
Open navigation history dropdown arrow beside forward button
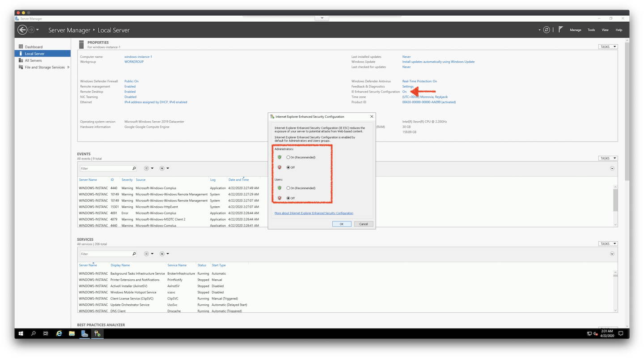(38, 30)
